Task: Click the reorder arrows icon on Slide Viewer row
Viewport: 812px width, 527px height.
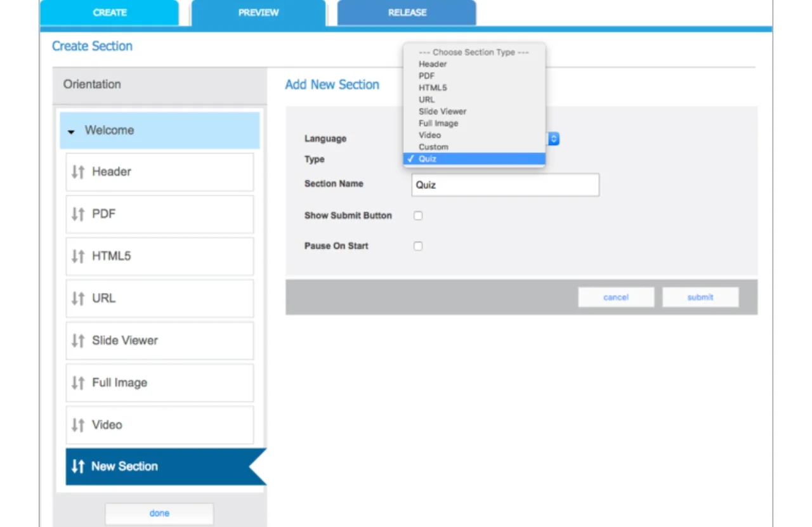Action: (78, 341)
